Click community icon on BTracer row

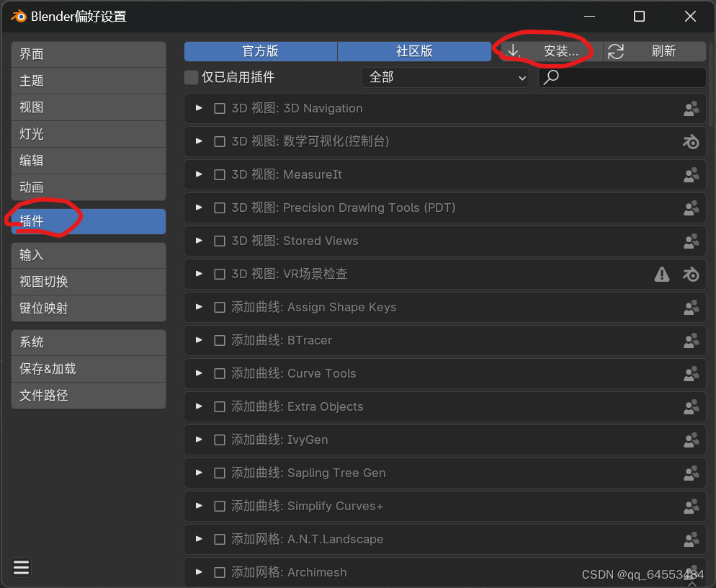point(691,340)
